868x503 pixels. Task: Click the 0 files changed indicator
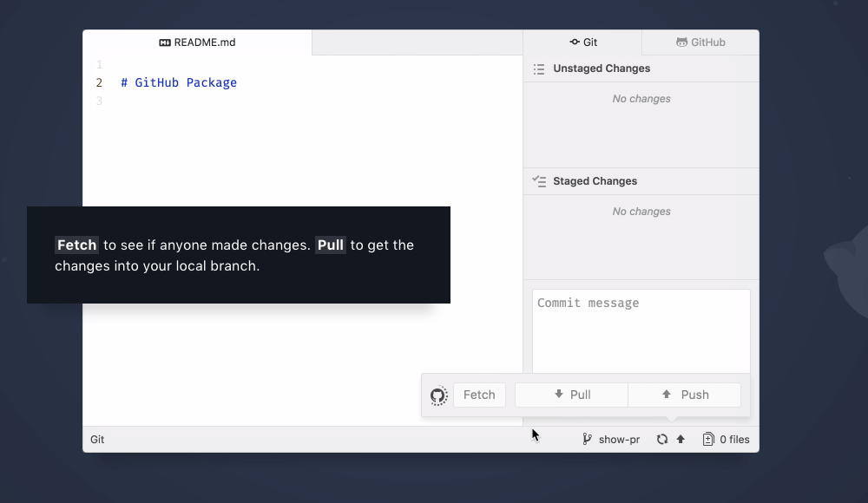point(726,440)
